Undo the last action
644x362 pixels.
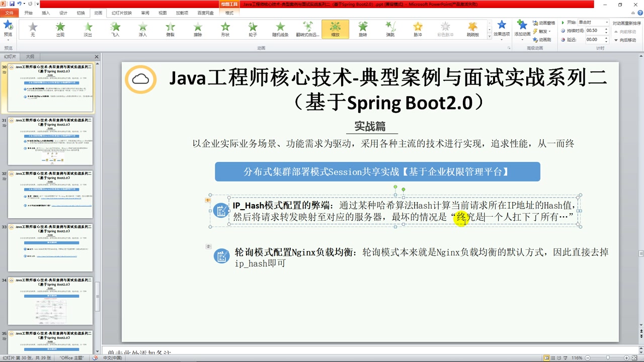(x=19, y=4)
